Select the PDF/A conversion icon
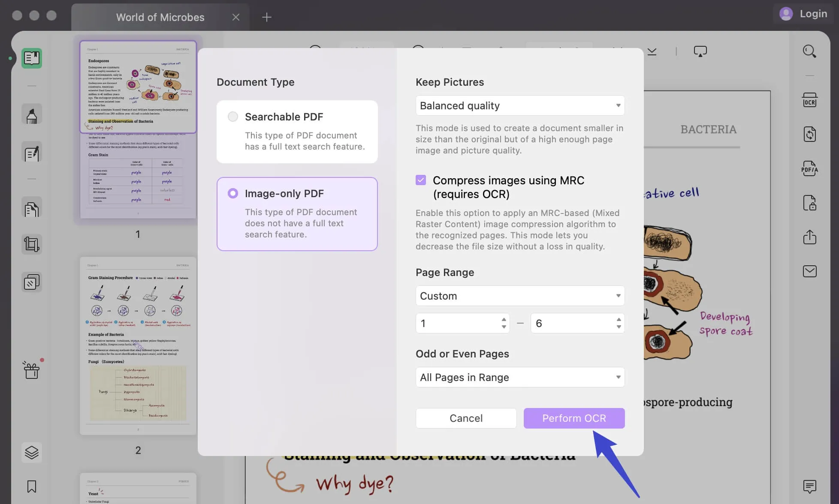 tap(810, 168)
